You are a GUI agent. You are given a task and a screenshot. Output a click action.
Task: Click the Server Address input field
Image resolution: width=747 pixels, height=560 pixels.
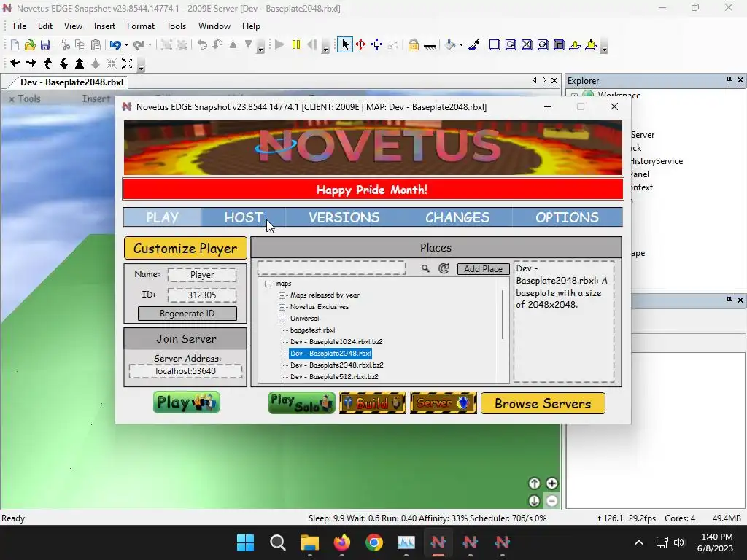pyautogui.click(x=185, y=371)
